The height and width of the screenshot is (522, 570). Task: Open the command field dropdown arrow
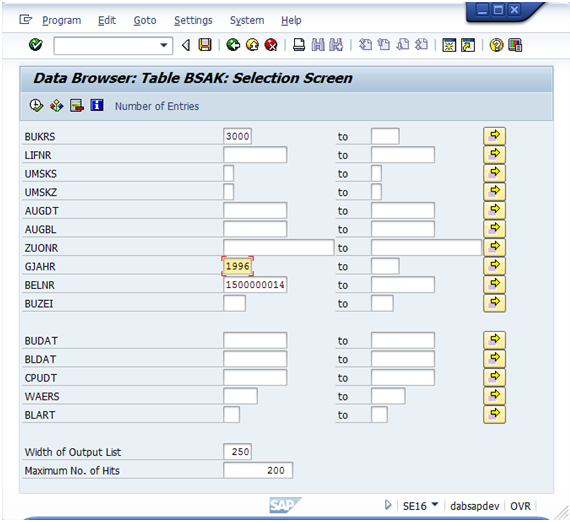pyautogui.click(x=164, y=45)
